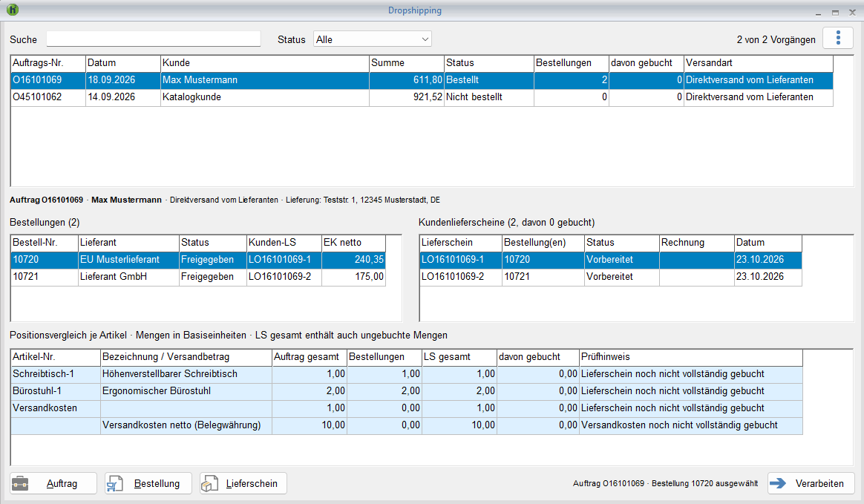Select the Schreibtisch-1 article row

click(x=407, y=374)
